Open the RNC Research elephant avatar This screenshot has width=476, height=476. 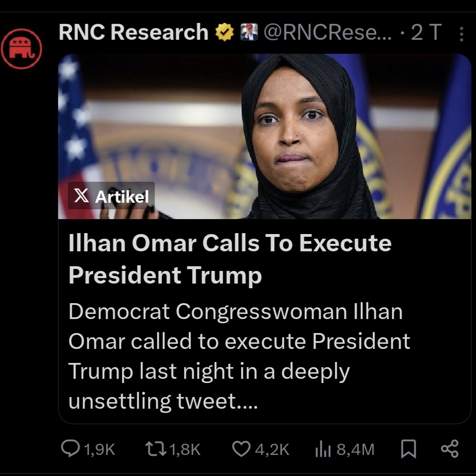click(21, 48)
